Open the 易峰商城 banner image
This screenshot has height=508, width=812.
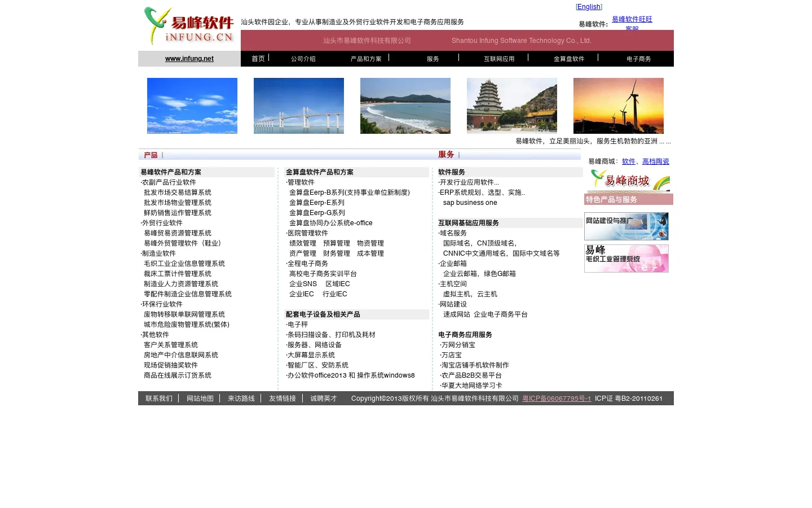pos(629,181)
